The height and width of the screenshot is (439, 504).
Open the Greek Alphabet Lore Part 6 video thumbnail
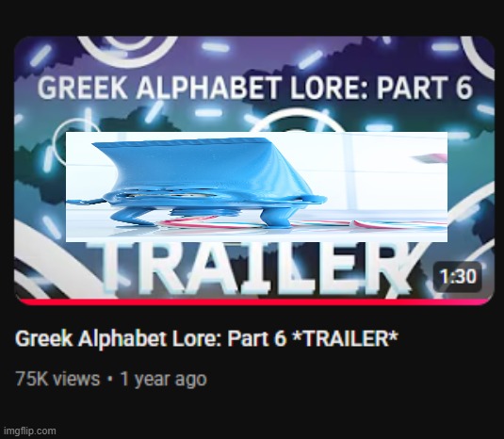(254, 171)
